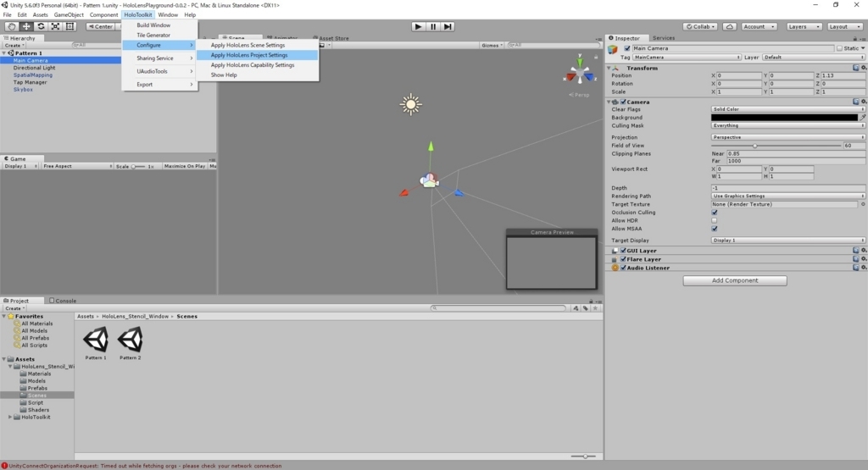The width and height of the screenshot is (868, 470).
Task: Click search by label icon in Project
Action: pyautogui.click(x=586, y=308)
